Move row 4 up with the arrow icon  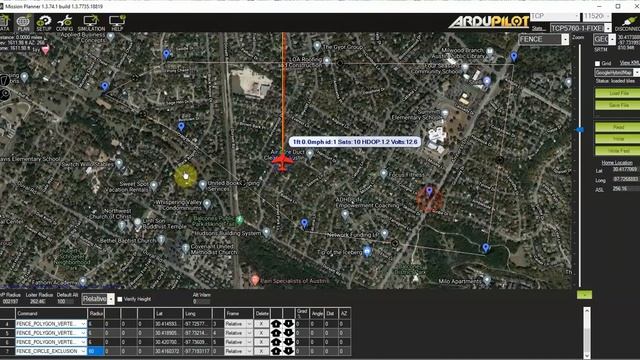pyautogui.click(x=276, y=324)
